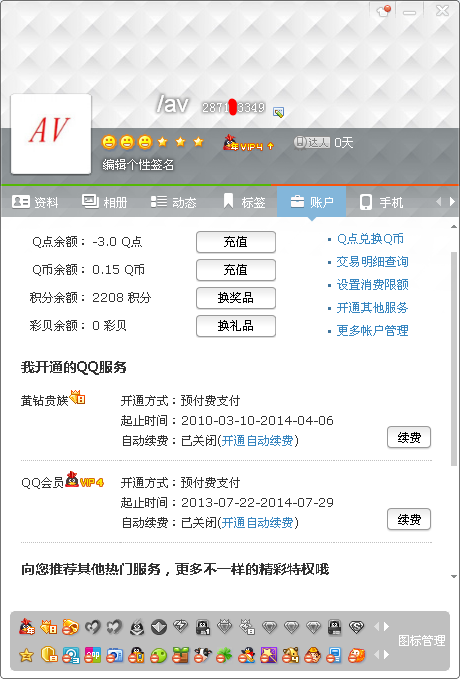Click 续费 button for 黄钻贵族
The image size is (460, 679).
409,437
